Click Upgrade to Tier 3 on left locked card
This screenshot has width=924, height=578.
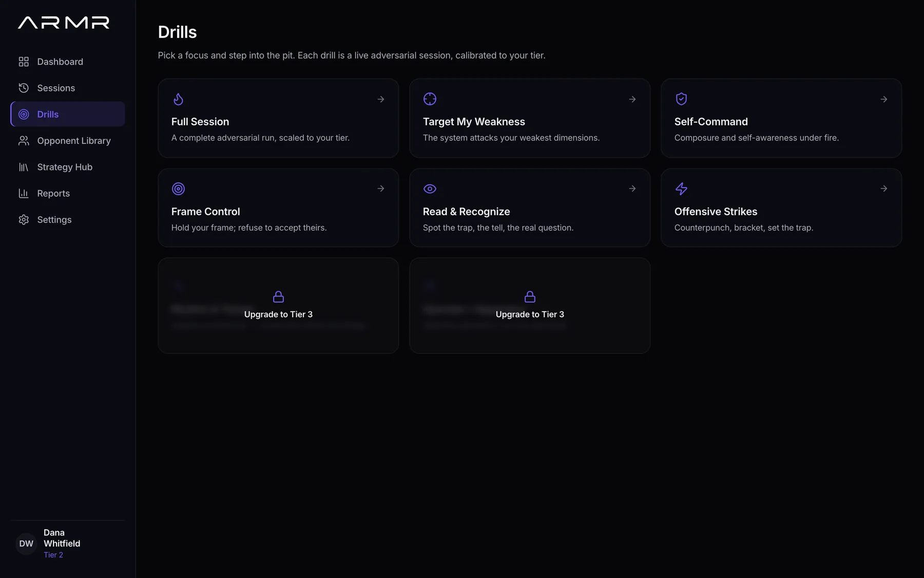278,314
